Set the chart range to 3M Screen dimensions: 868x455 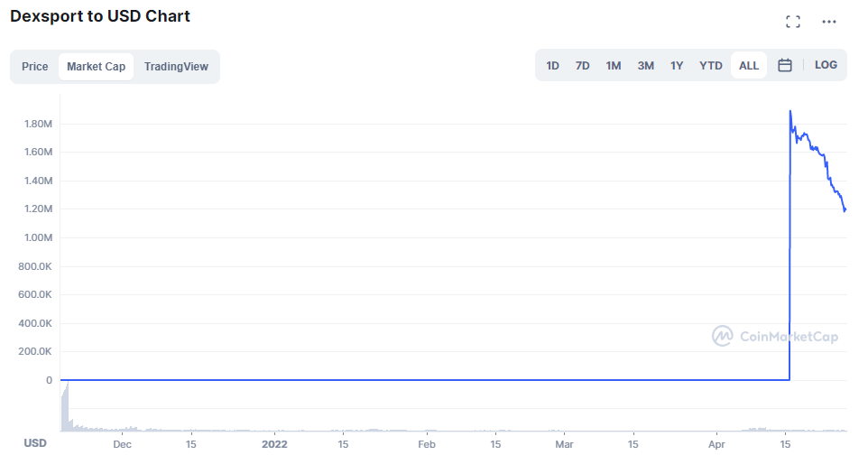[645, 66]
